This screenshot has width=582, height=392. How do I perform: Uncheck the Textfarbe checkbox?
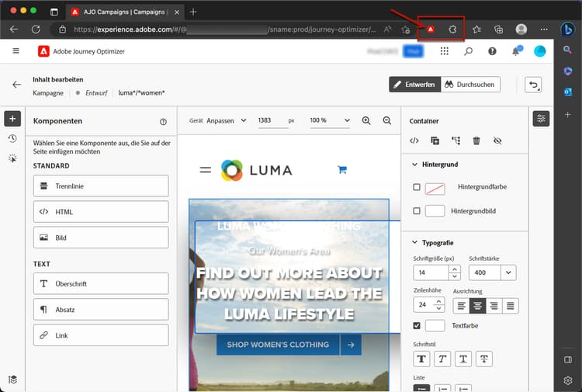tap(417, 325)
